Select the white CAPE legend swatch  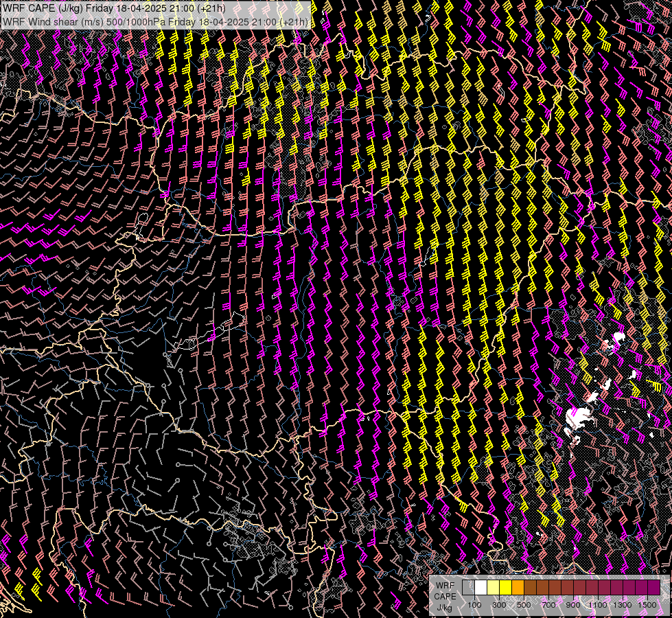[x=481, y=587]
